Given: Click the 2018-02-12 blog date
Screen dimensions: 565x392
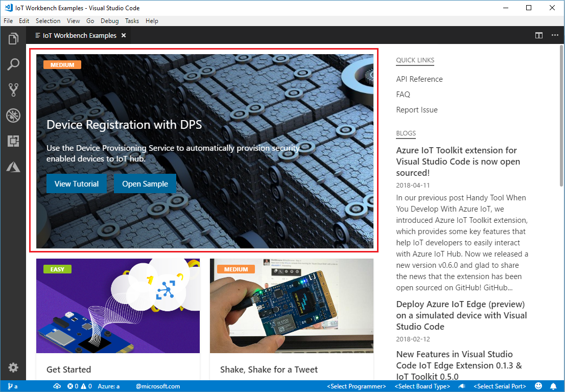Looking at the screenshot, I should tap(413, 339).
